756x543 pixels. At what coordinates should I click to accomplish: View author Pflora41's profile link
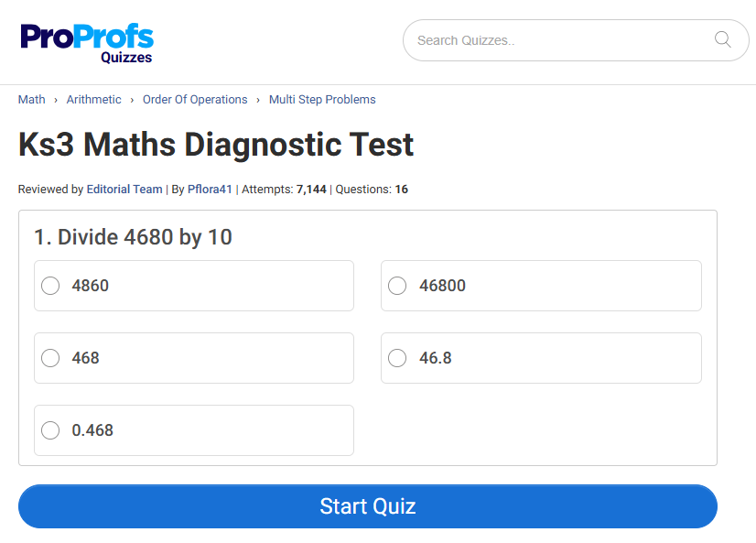click(210, 190)
